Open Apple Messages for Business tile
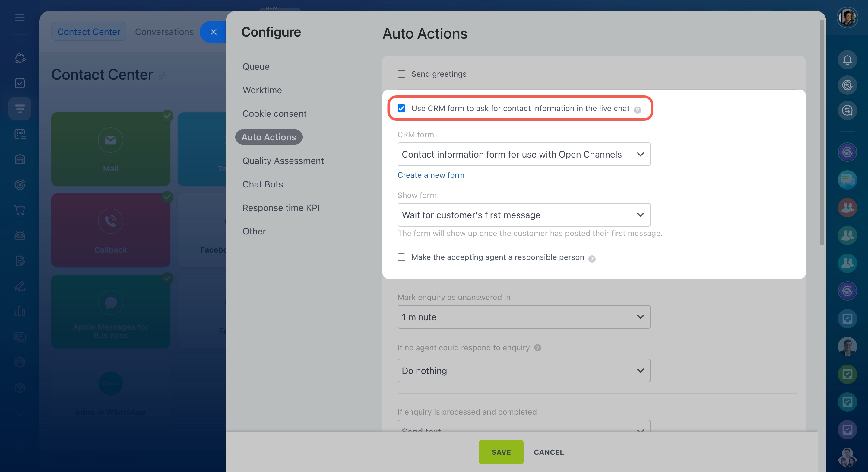This screenshot has height=472, width=868. (x=110, y=311)
